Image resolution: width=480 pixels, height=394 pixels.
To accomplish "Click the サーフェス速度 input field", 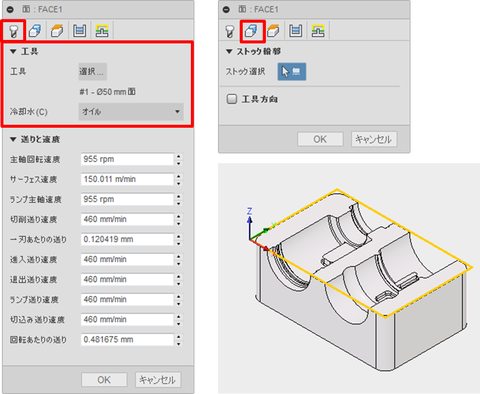I will 127,179.
